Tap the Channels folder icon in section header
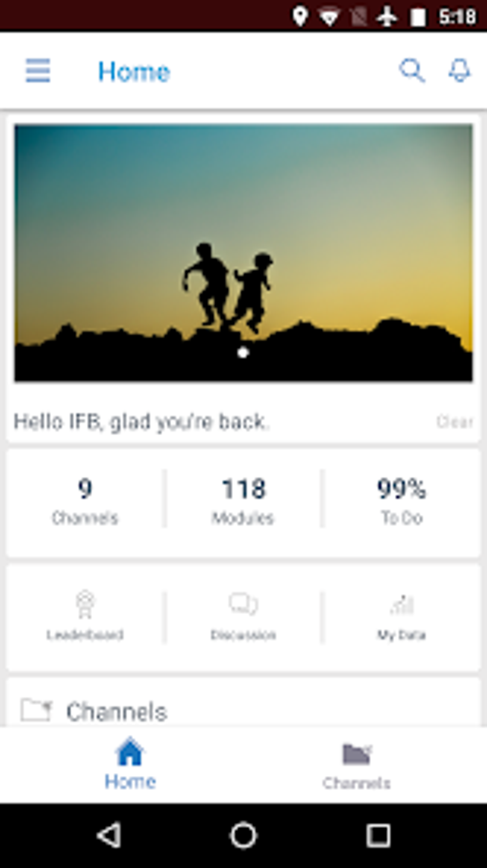The width and height of the screenshot is (487, 868). 36,711
